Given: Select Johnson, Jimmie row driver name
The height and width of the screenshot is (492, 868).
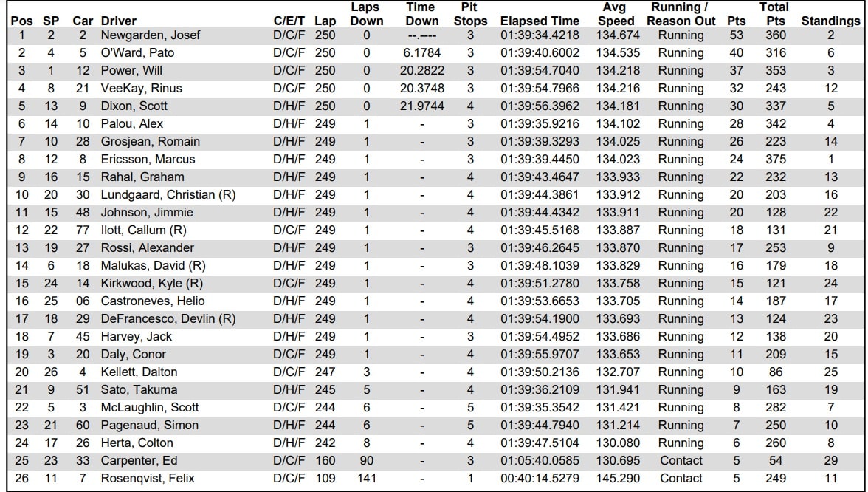Looking at the screenshot, I should 137,212.
